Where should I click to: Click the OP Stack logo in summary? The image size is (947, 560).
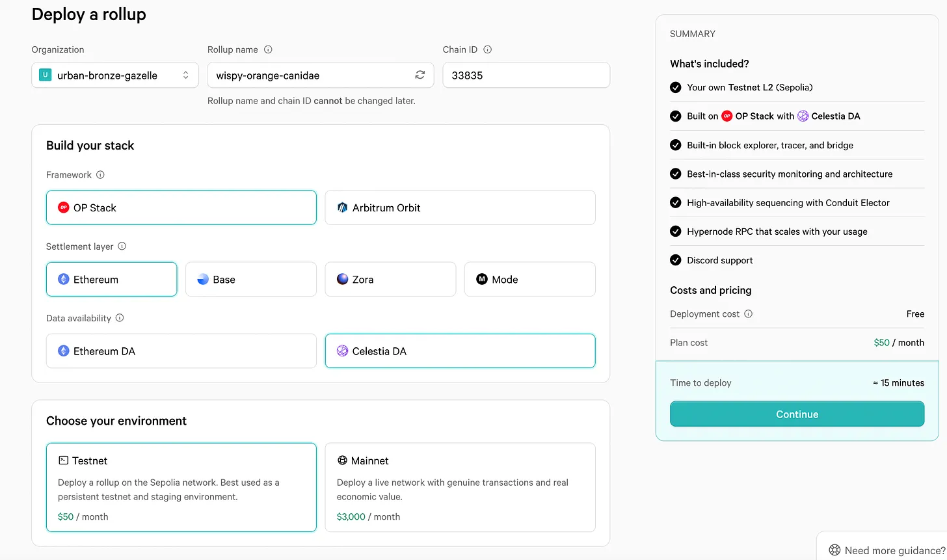click(727, 116)
